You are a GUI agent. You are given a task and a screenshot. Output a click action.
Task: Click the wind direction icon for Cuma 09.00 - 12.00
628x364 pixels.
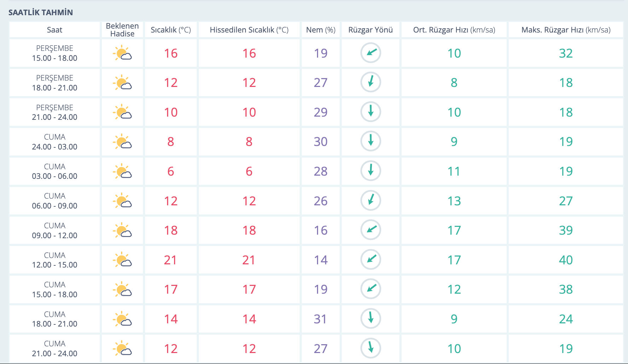[370, 230]
